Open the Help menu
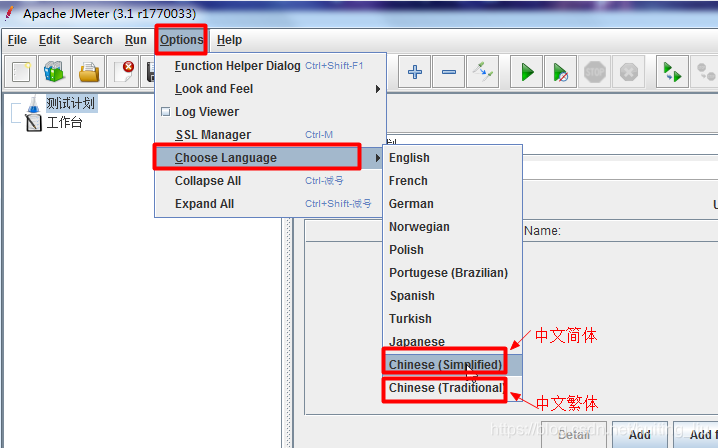This screenshot has height=448, width=718. point(229,40)
